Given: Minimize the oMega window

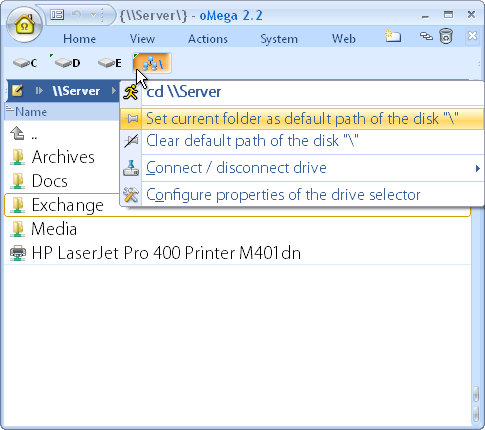Looking at the screenshot, I should click(425, 15).
